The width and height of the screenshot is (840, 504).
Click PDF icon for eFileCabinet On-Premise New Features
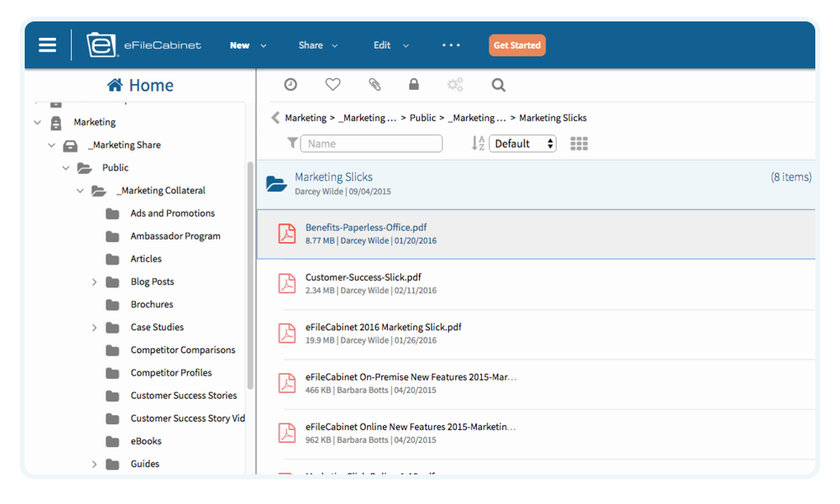pos(287,383)
